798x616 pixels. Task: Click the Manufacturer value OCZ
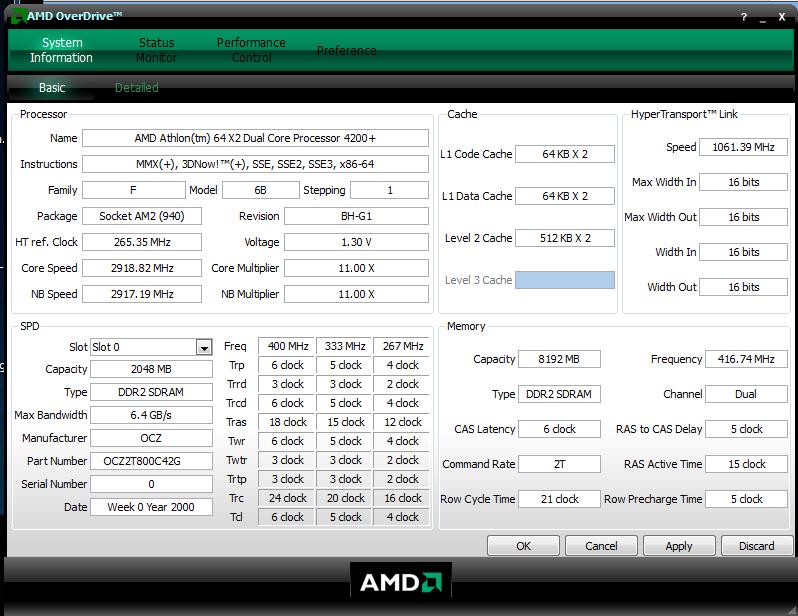click(x=151, y=438)
